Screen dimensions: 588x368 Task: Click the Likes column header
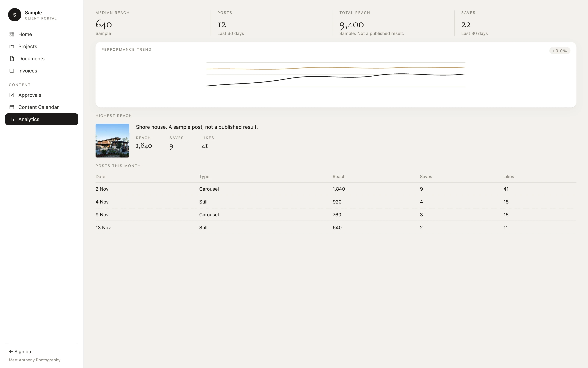pos(509,177)
